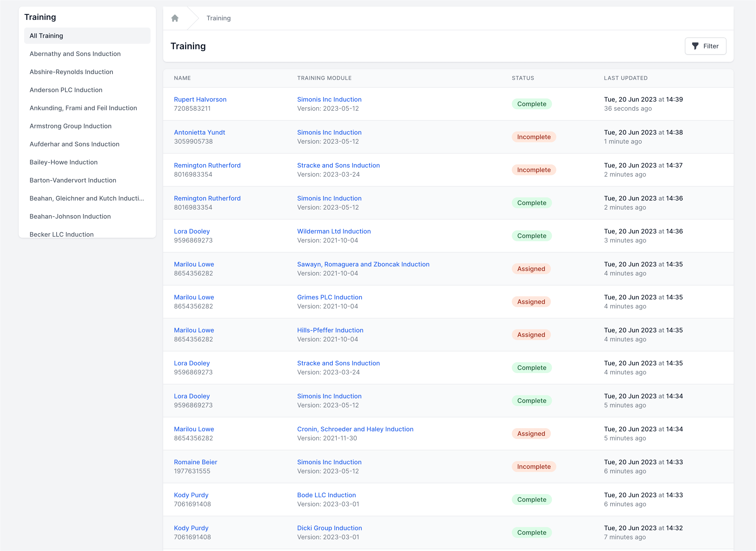The image size is (756, 551).
Task: Click Dicki Group Induction link
Action: [329, 528]
